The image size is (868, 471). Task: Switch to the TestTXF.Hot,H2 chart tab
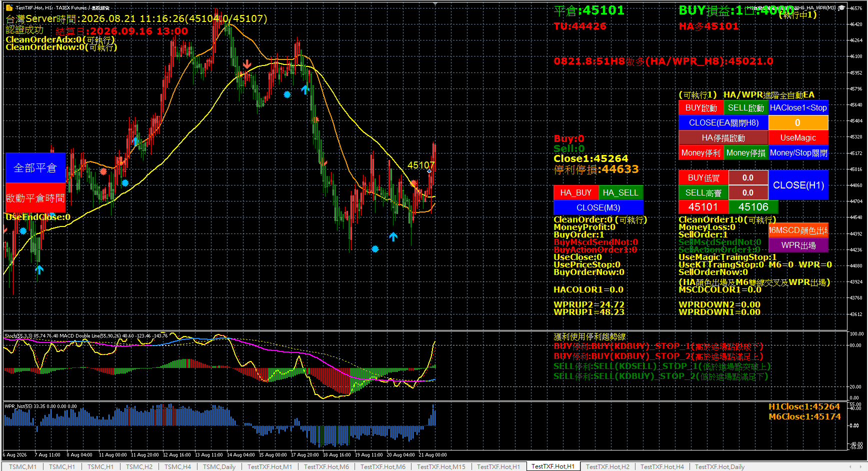coord(607,466)
